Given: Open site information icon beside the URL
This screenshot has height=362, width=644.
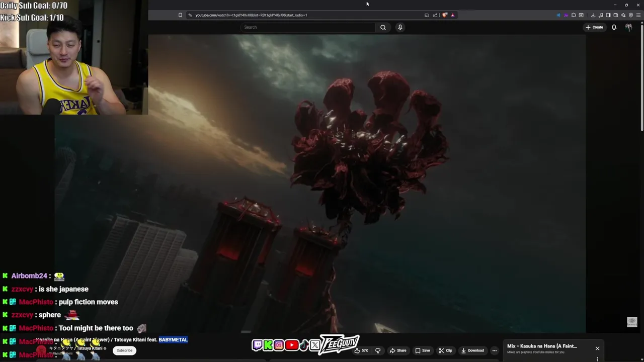Looking at the screenshot, I should click(x=190, y=15).
